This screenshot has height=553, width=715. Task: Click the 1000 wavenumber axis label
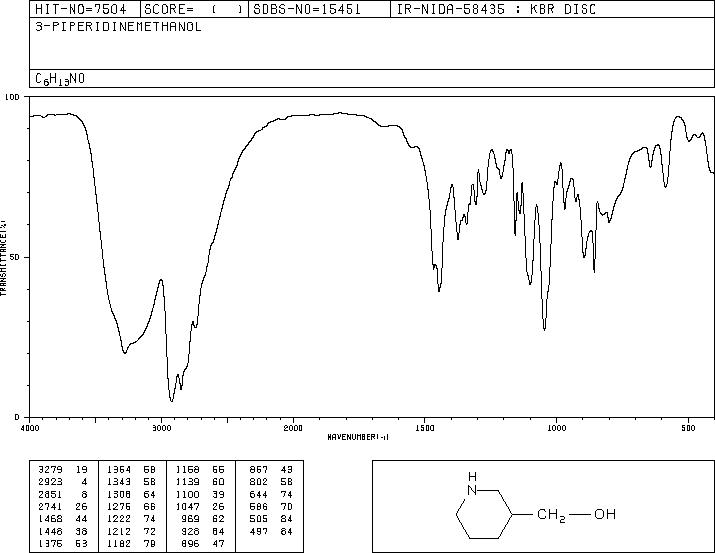pos(557,428)
